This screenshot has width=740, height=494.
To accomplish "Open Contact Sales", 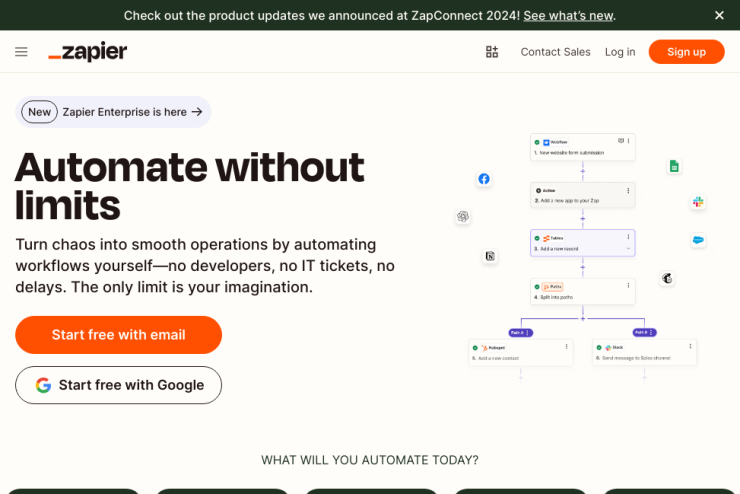I will pyautogui.click(x=555, y=52).
